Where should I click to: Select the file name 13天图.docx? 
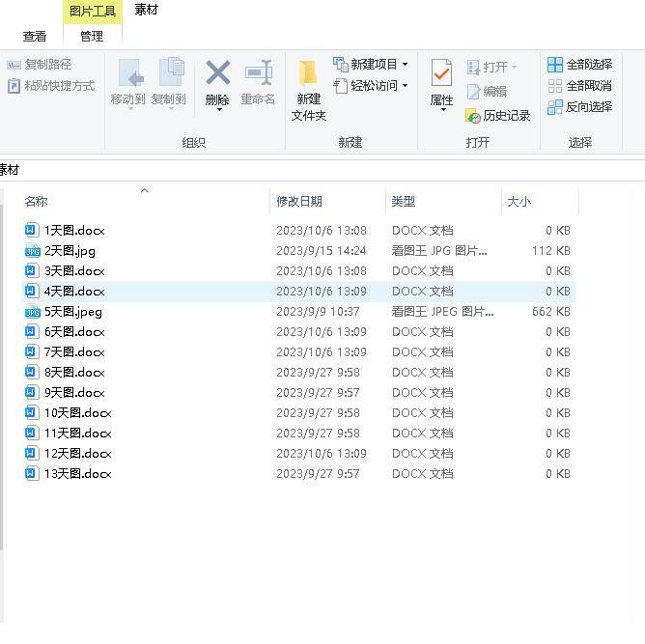(x=78, y=474)
